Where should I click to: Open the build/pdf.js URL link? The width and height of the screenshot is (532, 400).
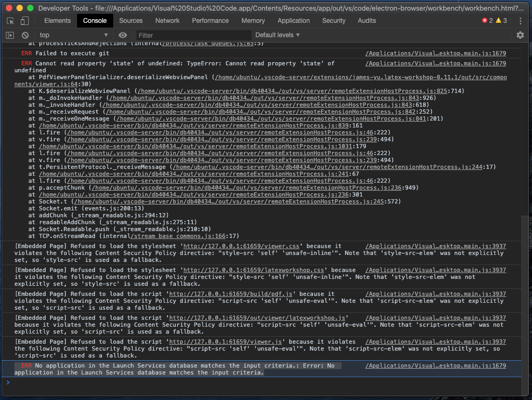point(231,294)
